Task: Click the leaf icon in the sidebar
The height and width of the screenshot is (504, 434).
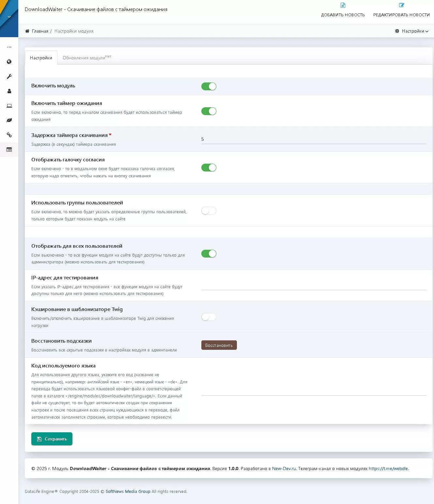Action: click(x=9, y=120)
